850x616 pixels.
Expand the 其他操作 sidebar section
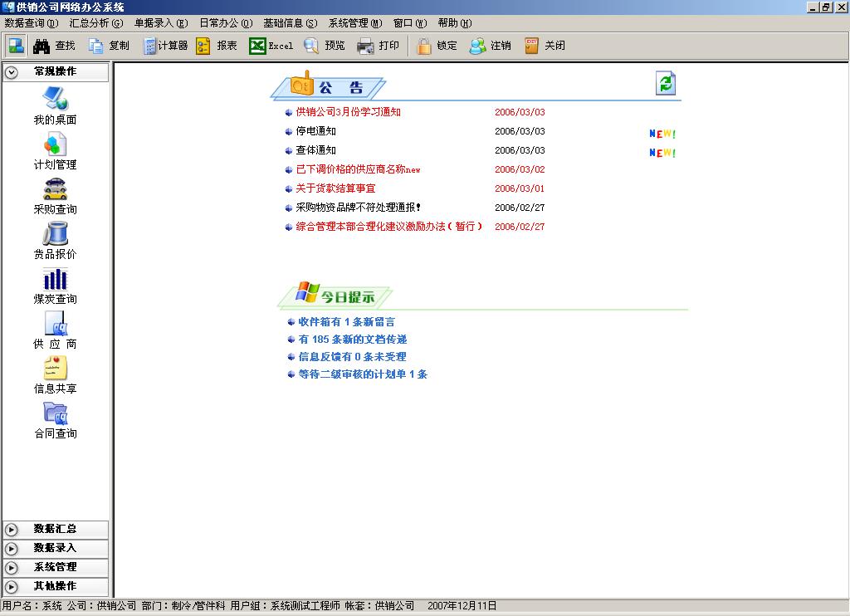point(55,586)
